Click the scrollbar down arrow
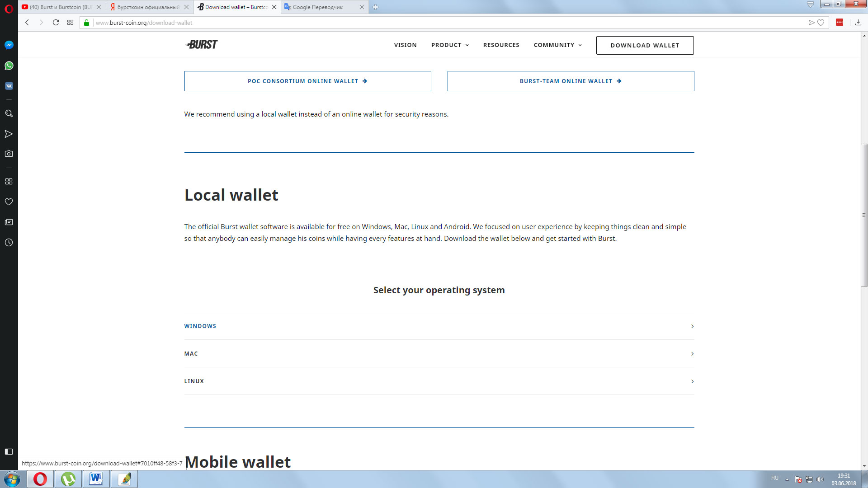 coord(864,466)
